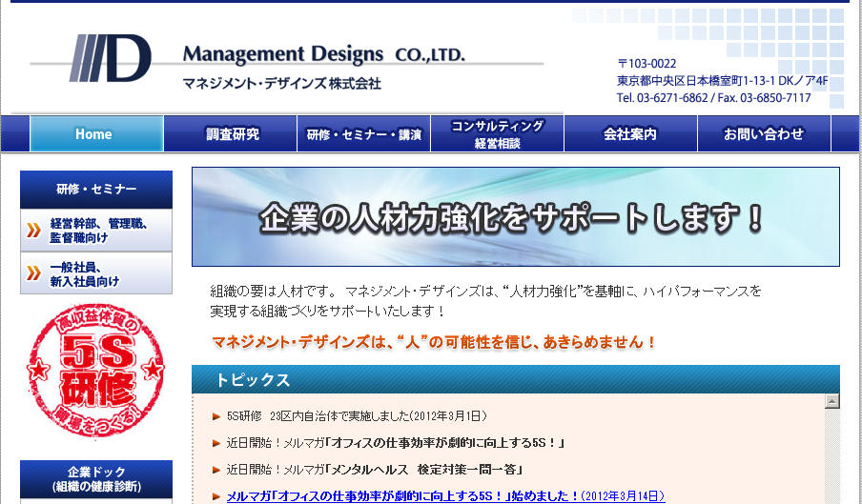Image resolution: width=862 pixels, height=504 pixels.
Task: Open the 5S研修 red stamp badge
Action: tap(95, 370)
